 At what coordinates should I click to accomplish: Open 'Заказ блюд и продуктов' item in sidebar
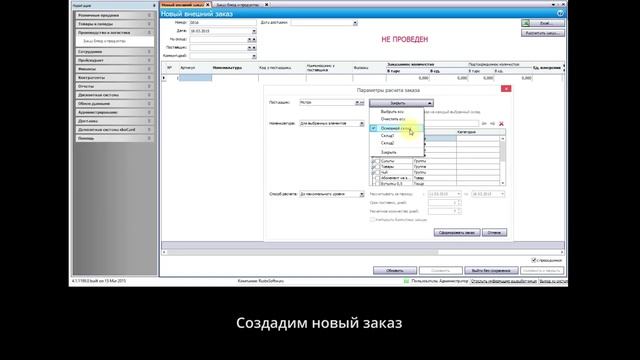coord(104,41)
